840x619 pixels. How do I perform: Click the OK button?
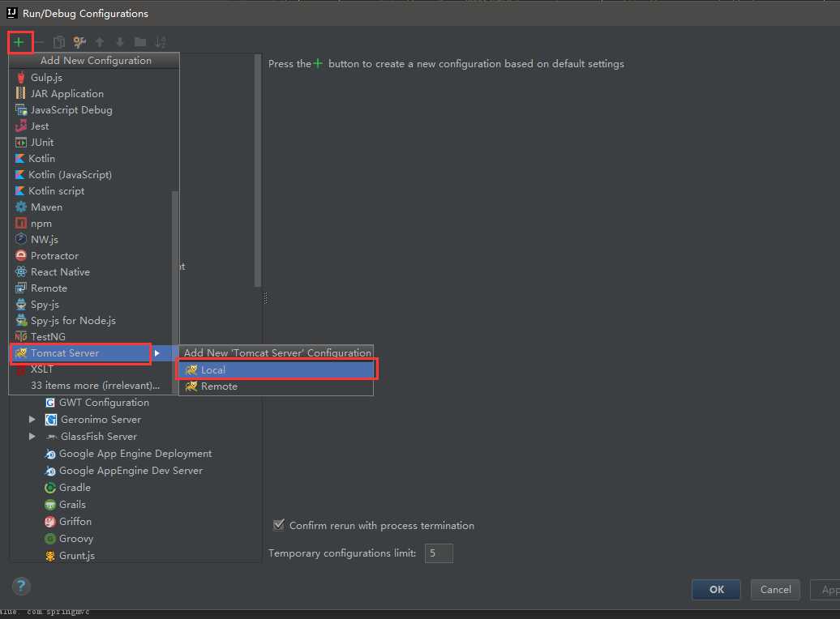pyautogui.click(x=716, y=590)
